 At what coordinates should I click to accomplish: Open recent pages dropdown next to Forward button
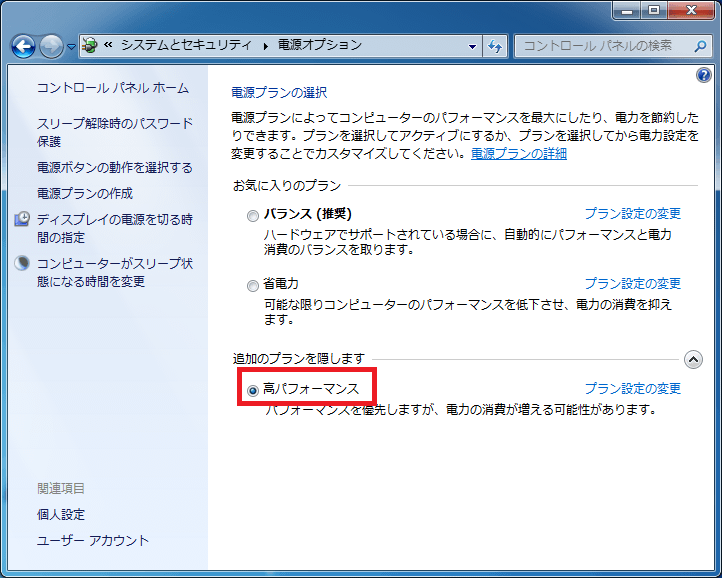point(71,47)
